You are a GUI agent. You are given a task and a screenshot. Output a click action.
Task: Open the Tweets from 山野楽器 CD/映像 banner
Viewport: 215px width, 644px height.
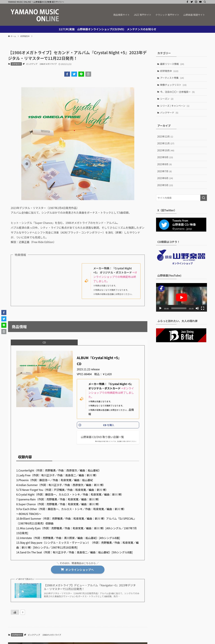[x=181, y=225]
